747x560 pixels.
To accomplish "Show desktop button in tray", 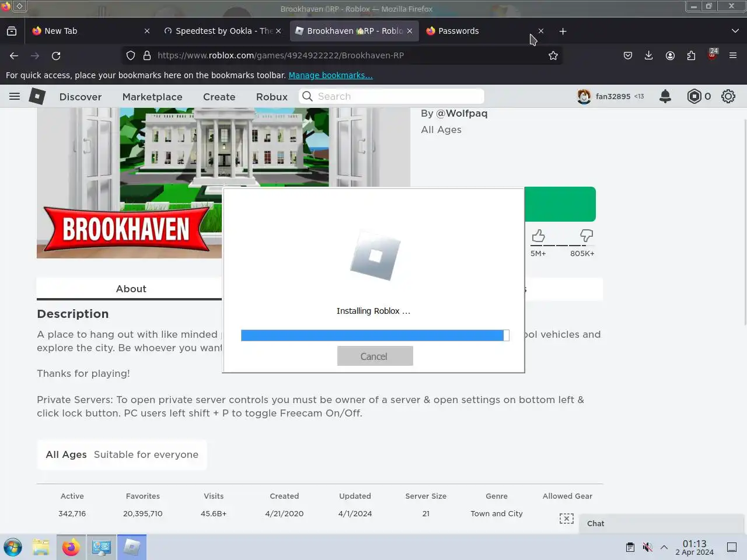I will 732,547.
